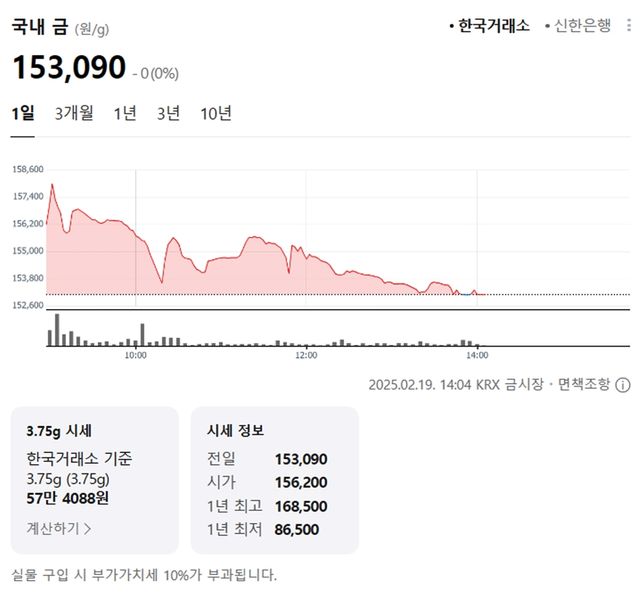The image size is (640, 594).
Task: Click the 3.75g 시세 card heading
Action: (x=59, y=431)
